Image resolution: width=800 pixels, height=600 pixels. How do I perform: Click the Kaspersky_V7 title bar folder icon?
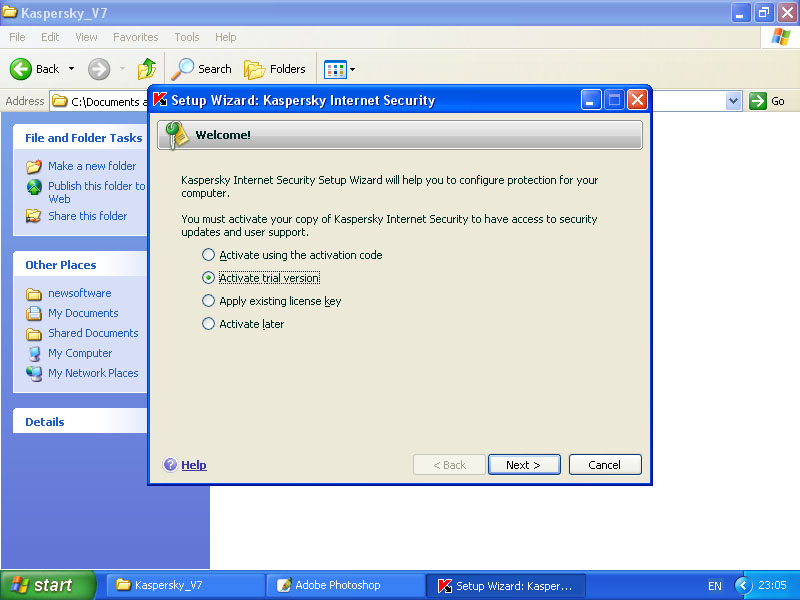pos(10,11)
